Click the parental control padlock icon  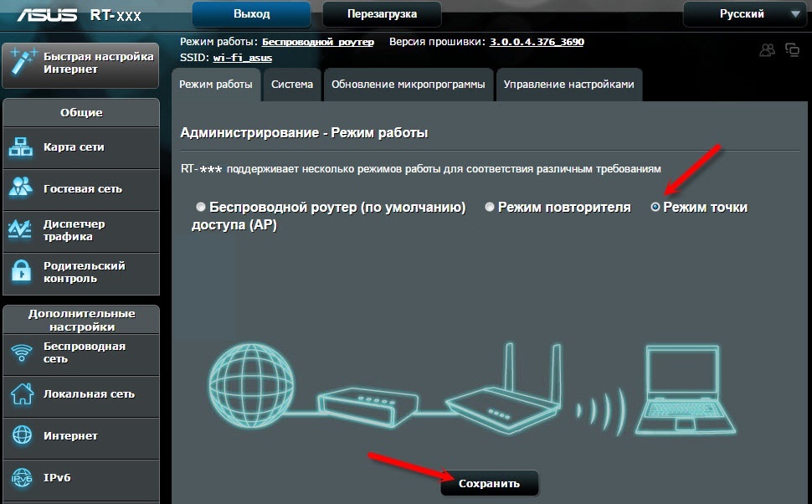click(x=21, y=271)
